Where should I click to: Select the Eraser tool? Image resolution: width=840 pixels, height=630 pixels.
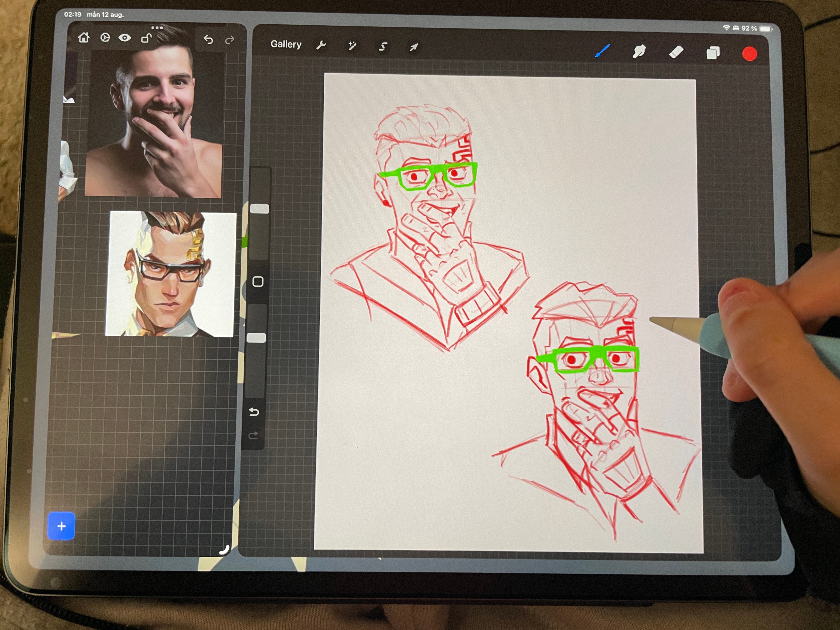676,52
